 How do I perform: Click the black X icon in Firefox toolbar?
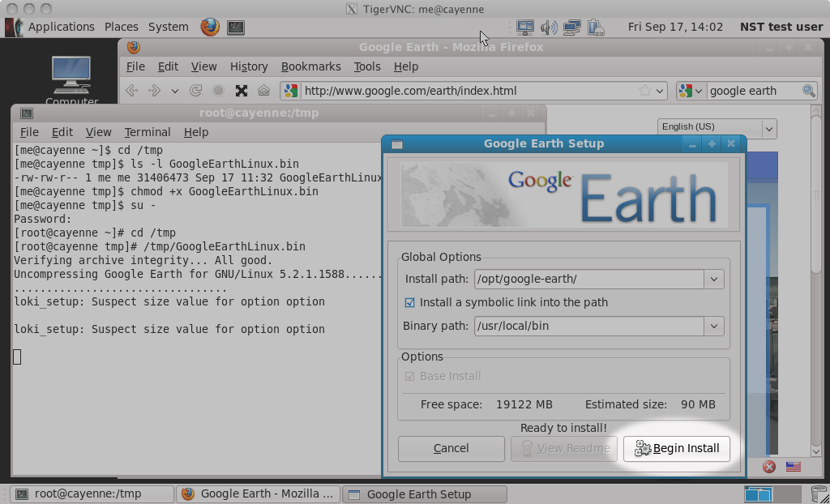[x=242, y=91]
